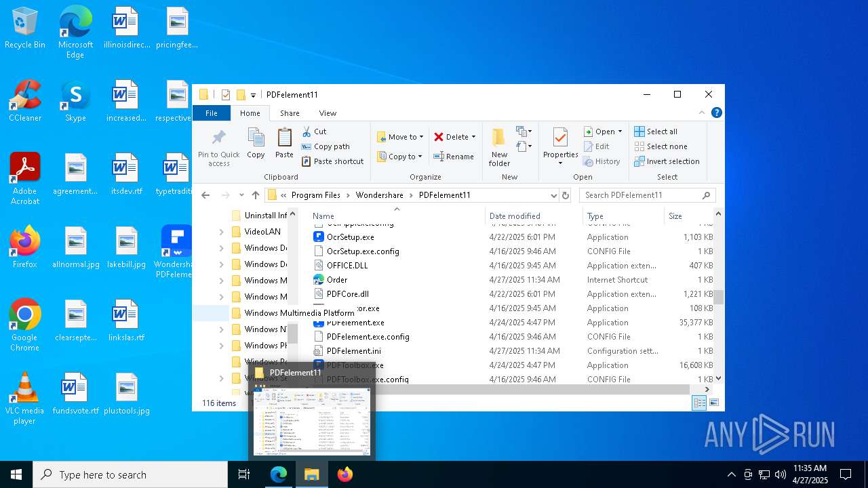This screenshot has height=488, width=868.
Task: Refresh the PDFelement11 folder view
Action: pyautogui.click(x=566, y=195)
